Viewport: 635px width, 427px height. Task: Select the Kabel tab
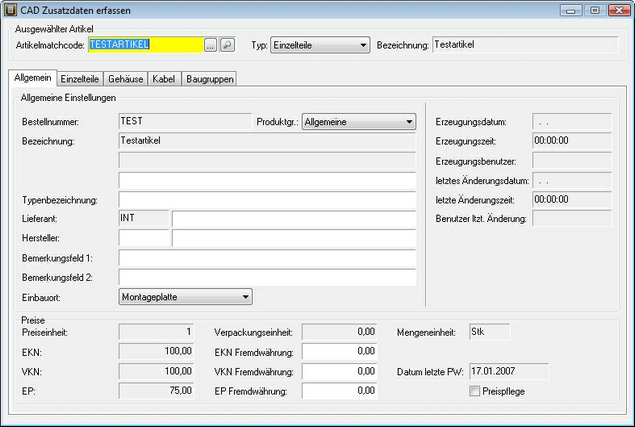point(164,79)
